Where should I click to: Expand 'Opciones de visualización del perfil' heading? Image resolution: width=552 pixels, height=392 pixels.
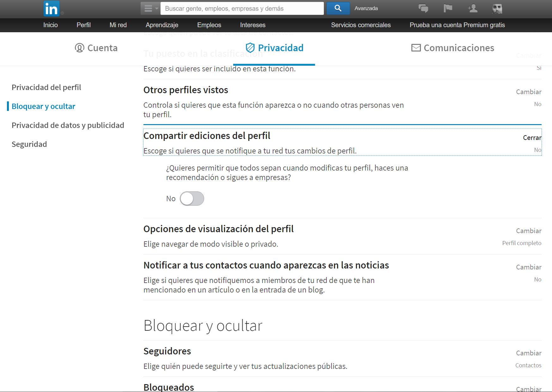[218, 229]
